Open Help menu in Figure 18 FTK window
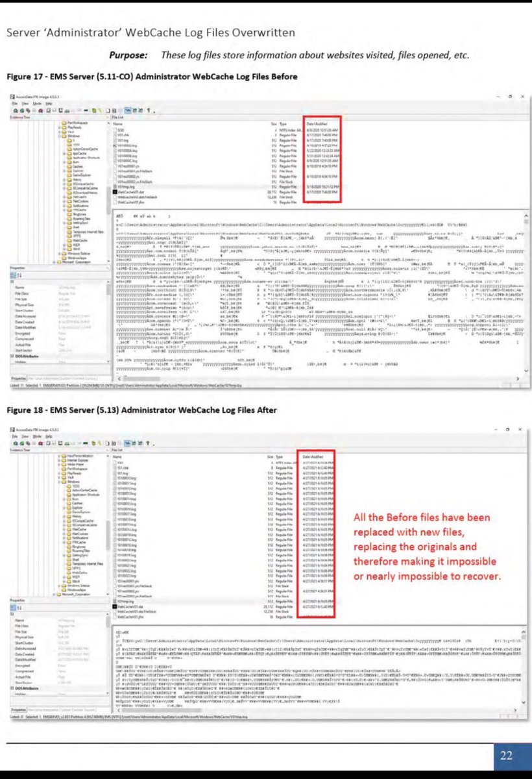The height and width of the screenshot is (779, 532). click(49, 436)
